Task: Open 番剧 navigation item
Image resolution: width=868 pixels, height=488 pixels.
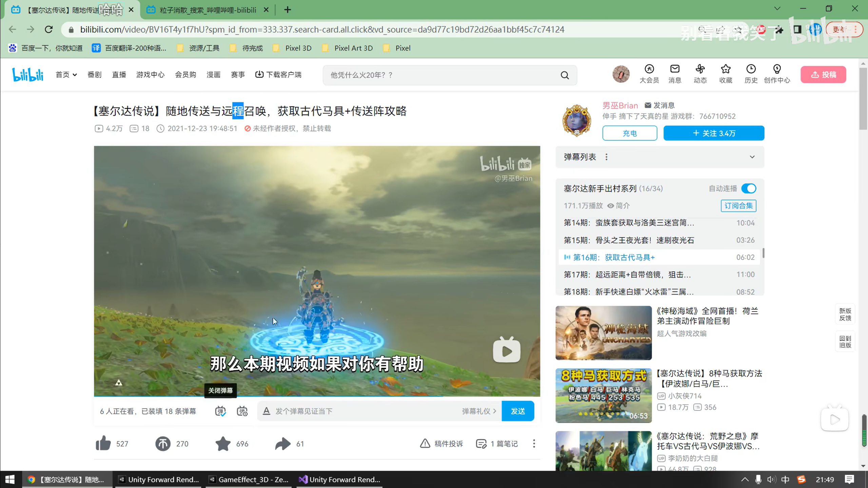Action: (x=94, y=75)
